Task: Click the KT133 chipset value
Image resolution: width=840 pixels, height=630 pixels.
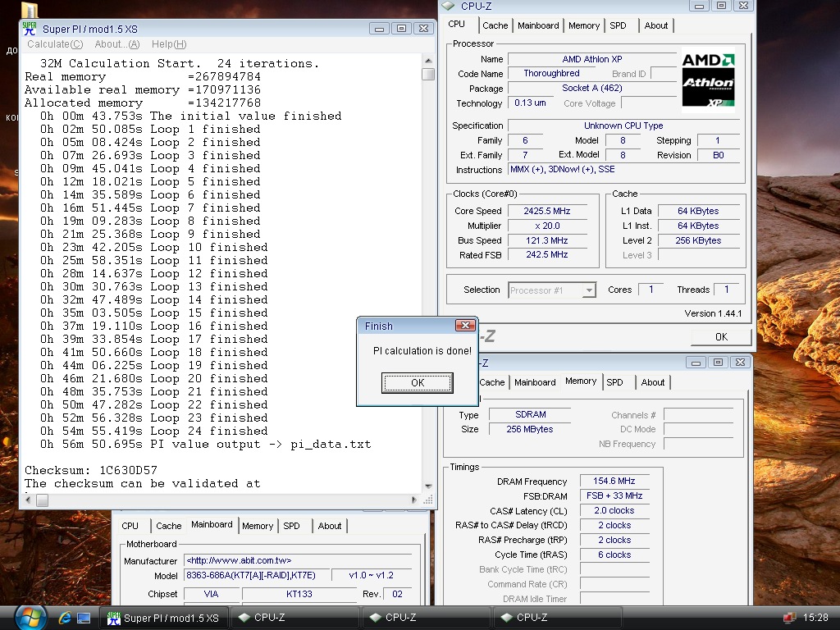Action: (299, 594)
